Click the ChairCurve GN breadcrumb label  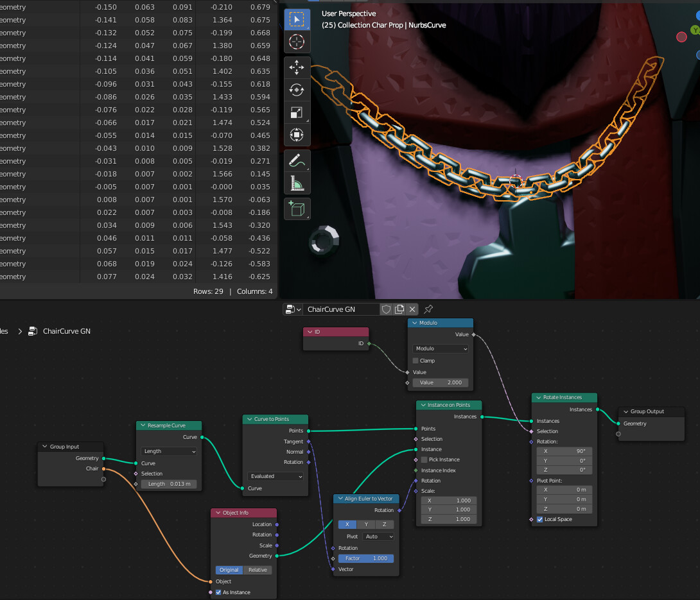point(67,331)
